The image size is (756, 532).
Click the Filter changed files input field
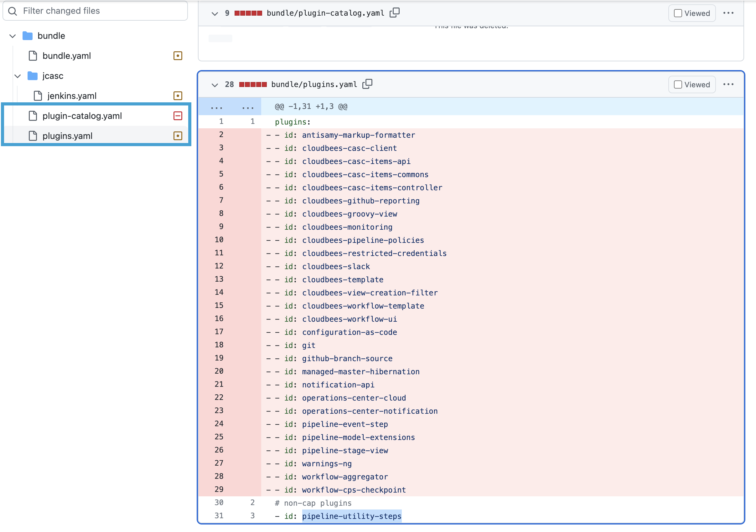point(96,11)
